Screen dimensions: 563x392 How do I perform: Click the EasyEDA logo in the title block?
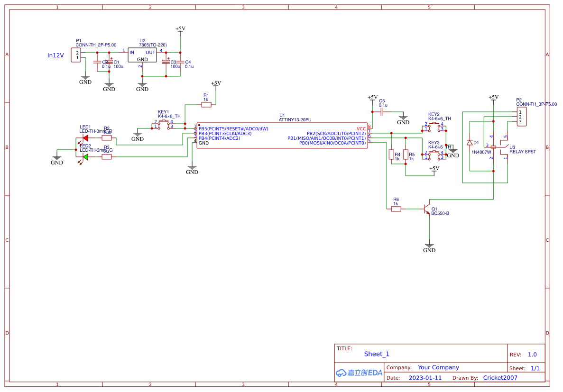click(x=358, y=372)
